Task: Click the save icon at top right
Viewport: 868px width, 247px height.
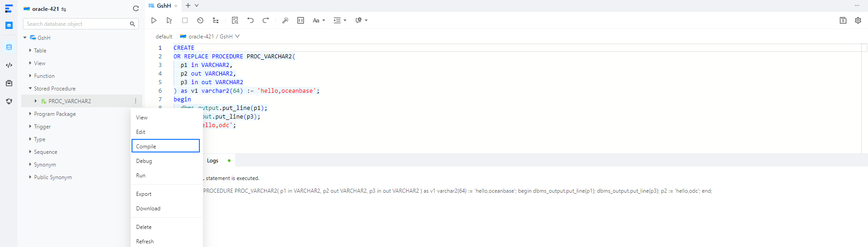Action: (x=843, y=20)
